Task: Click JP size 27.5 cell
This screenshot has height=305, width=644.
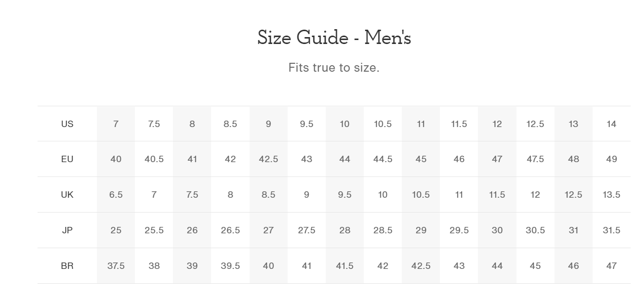Action: click(x=306, y=230)
